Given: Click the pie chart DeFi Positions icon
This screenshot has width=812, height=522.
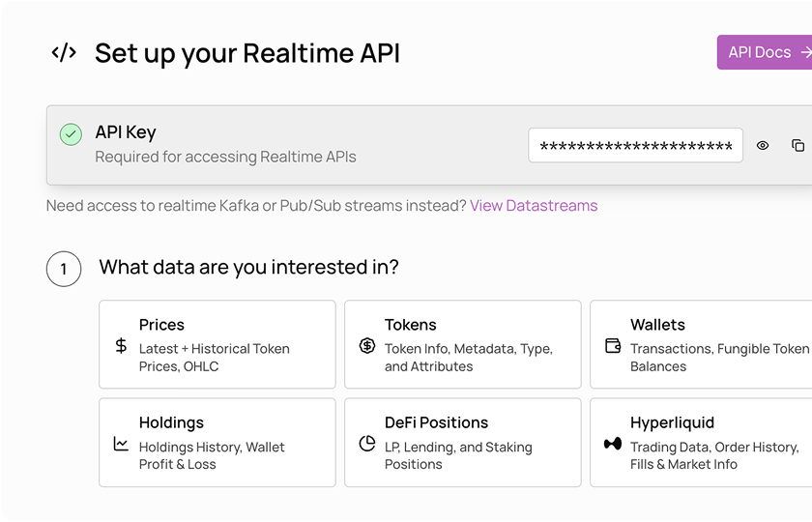Looking at the screenshot, I should [367, 444].
